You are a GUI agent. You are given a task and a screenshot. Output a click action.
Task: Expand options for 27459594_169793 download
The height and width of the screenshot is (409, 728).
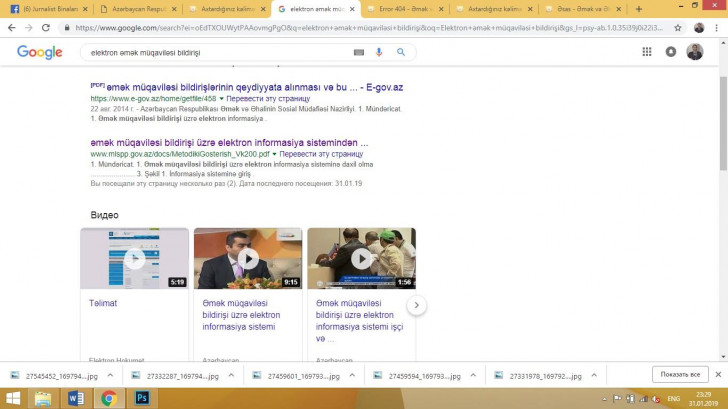[x=473, y=375]
